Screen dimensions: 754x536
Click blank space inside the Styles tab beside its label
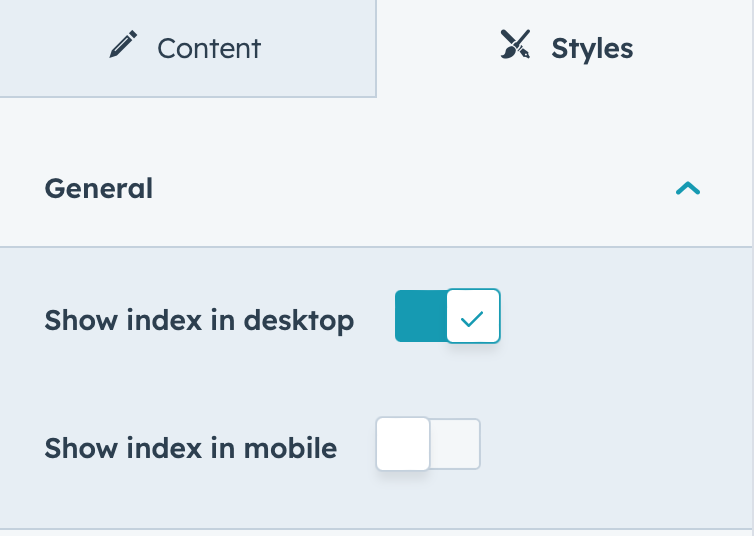tap(692, 48)
